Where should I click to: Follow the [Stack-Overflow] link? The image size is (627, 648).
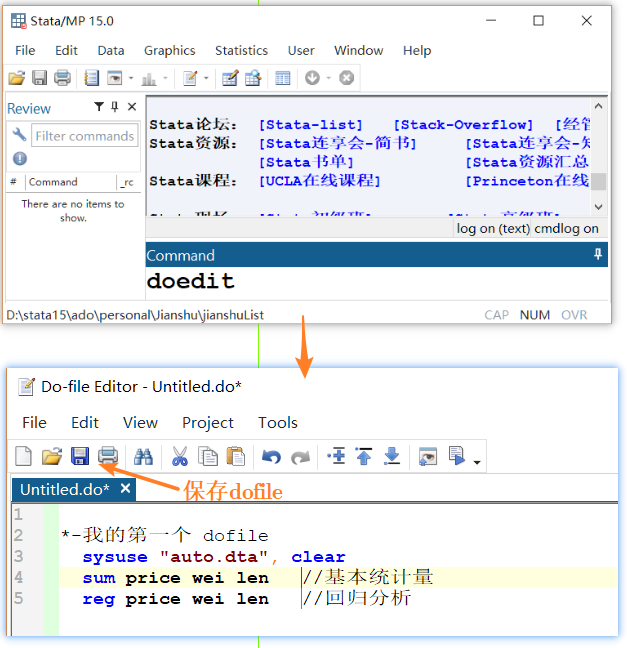pyautogui.click(x=463, y=124)
